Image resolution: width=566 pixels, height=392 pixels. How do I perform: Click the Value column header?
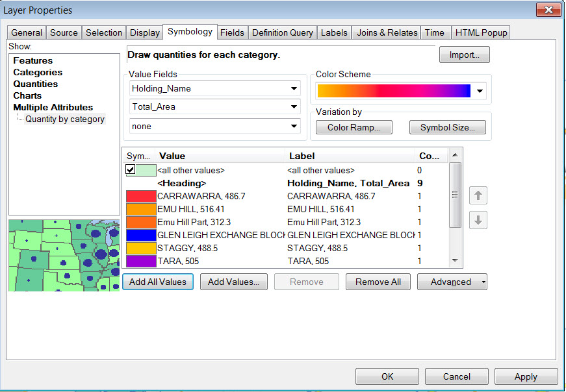point(220,156)
